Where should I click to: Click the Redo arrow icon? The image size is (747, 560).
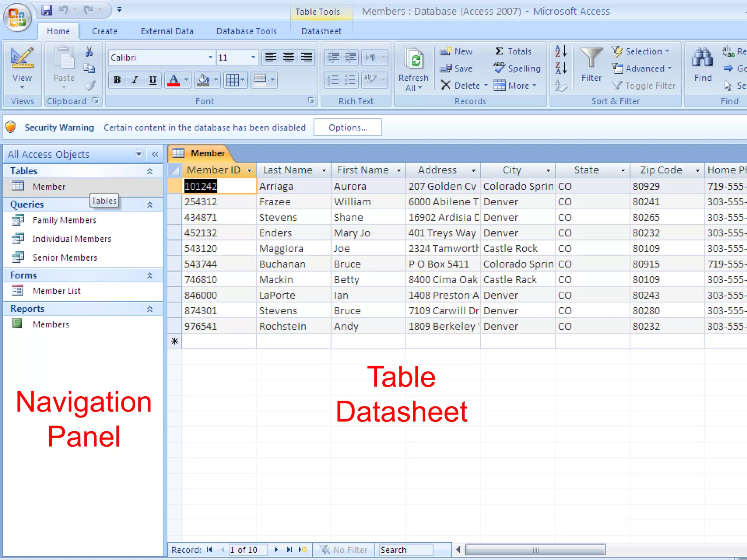click(x=89, y=10)
